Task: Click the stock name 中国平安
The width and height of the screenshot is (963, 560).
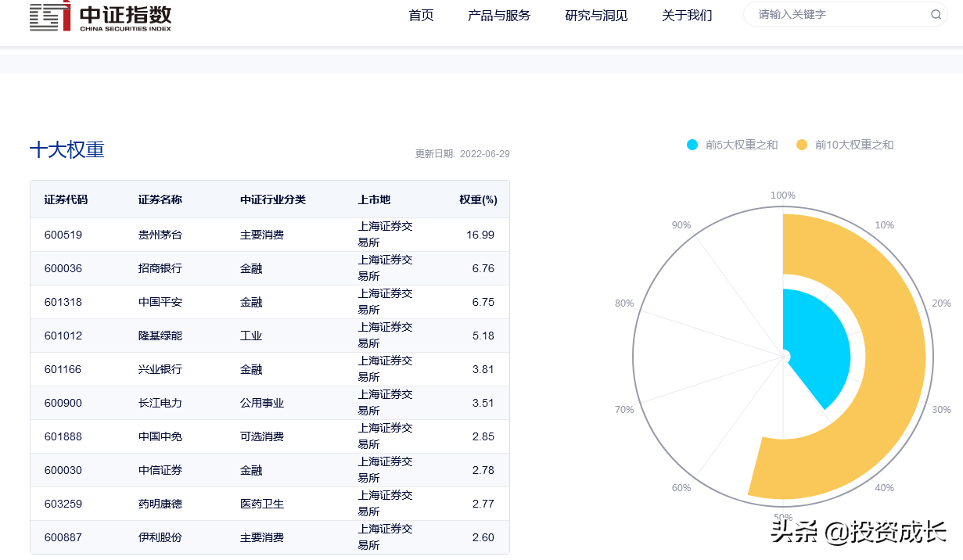Action: (160, 302)
